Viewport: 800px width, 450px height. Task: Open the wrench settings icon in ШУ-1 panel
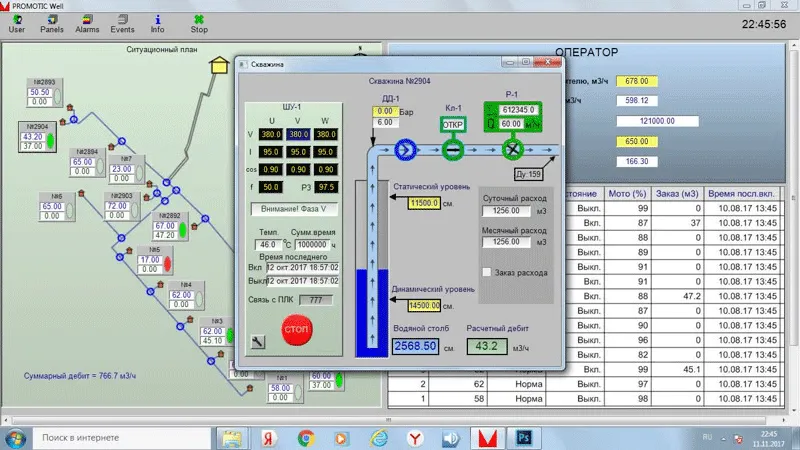coord(258,342)
